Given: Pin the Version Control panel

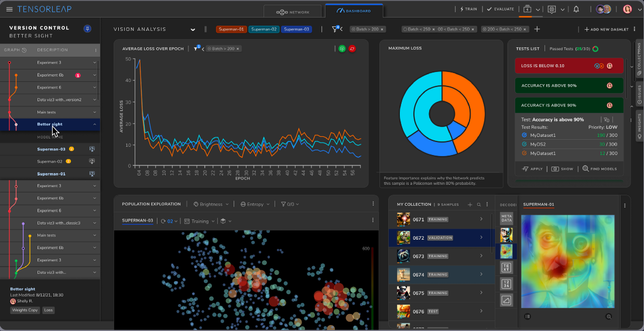Looking at the screenshot, I should pos(87,28).
